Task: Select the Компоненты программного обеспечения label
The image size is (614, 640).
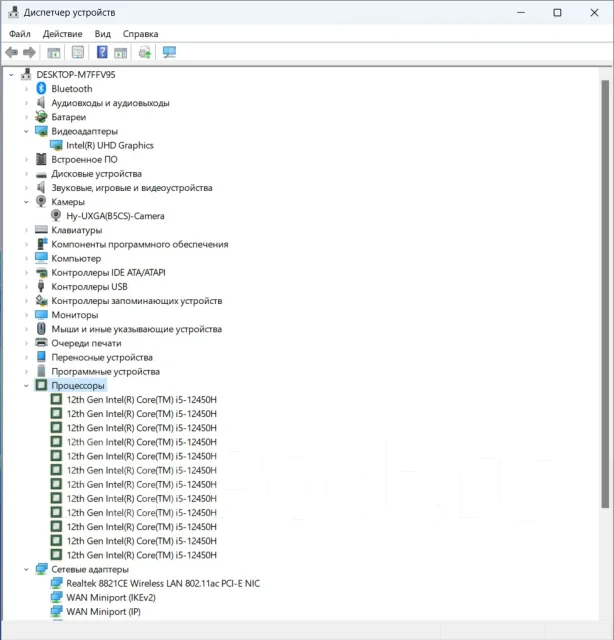Action: tap(140, 244)
